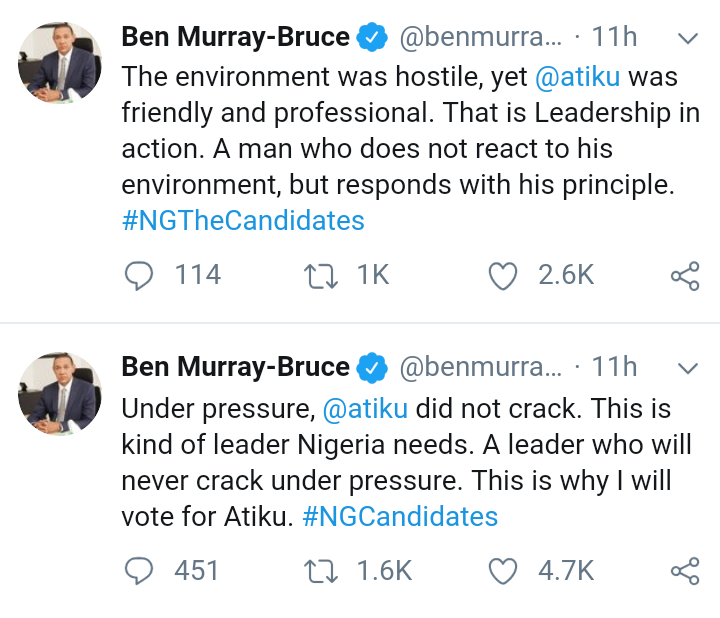Viewport: 720px width, 618px height.
Task: Open the #NGCandidates hashtag
Action: pyautogui.click(x=399, y=516)
